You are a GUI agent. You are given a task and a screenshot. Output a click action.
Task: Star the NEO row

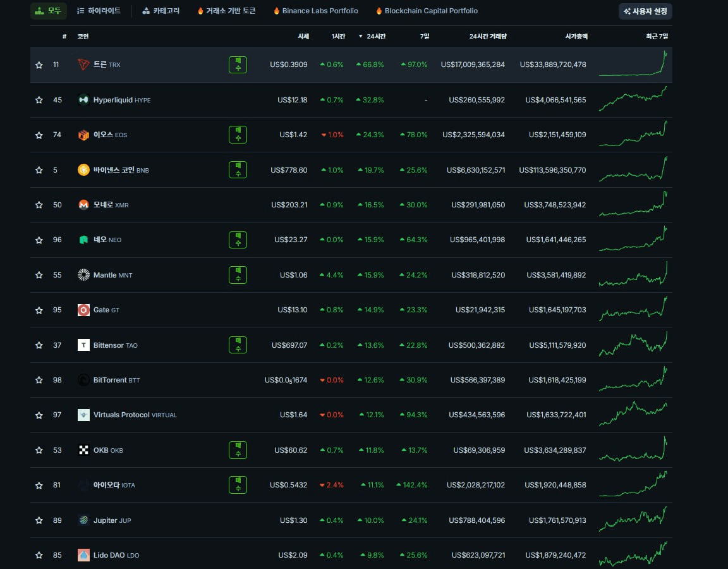[x=39, y=240]
